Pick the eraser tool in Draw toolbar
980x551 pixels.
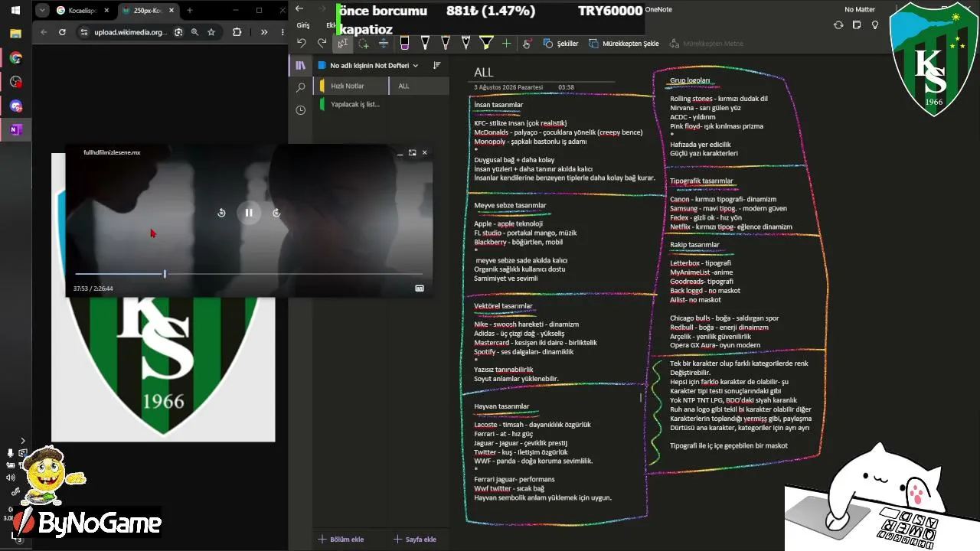404,44
